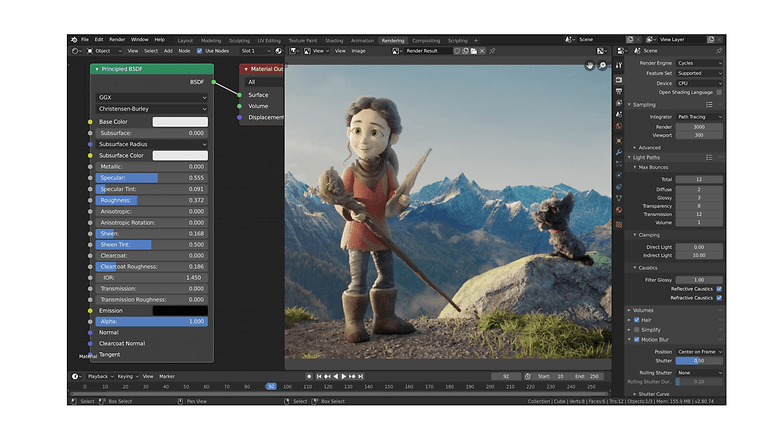Open the Integrator Path Tracing dropdown
Screen dimensions: 782x440
coord(699,117)
